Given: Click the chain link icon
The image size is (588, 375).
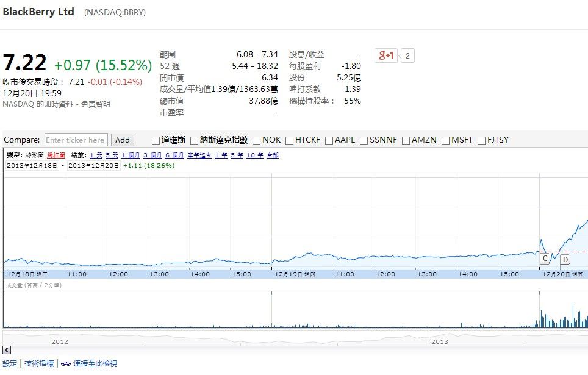Looking at the screenshot, I should [x=66, y=363].
